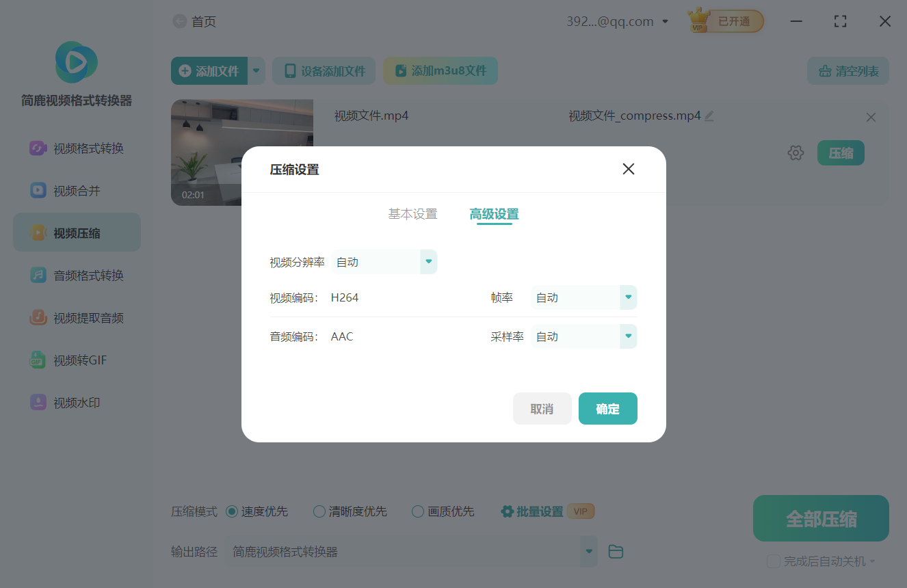
Task: Open compression settings via the gear icon
Action: click(x=796, y=152)
